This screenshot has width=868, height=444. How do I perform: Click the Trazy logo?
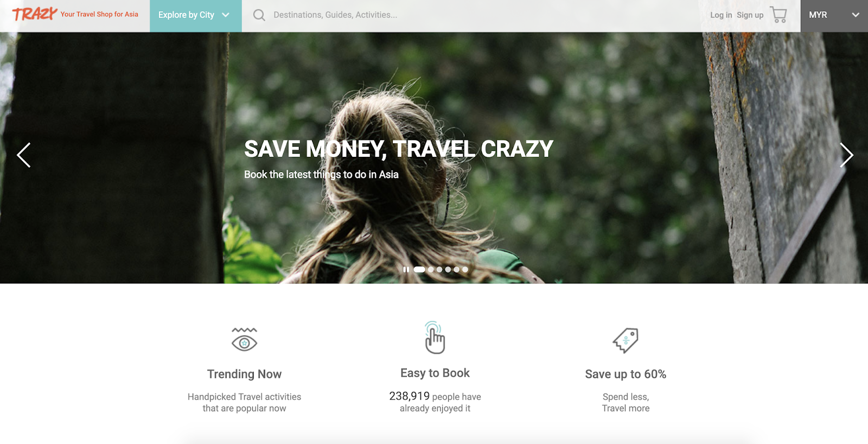[x=35, y=14]
